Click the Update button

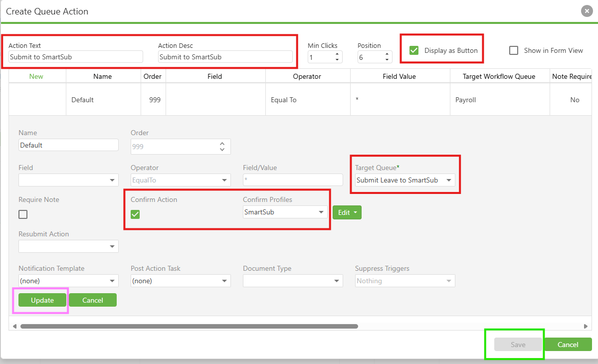pos(42,300)
